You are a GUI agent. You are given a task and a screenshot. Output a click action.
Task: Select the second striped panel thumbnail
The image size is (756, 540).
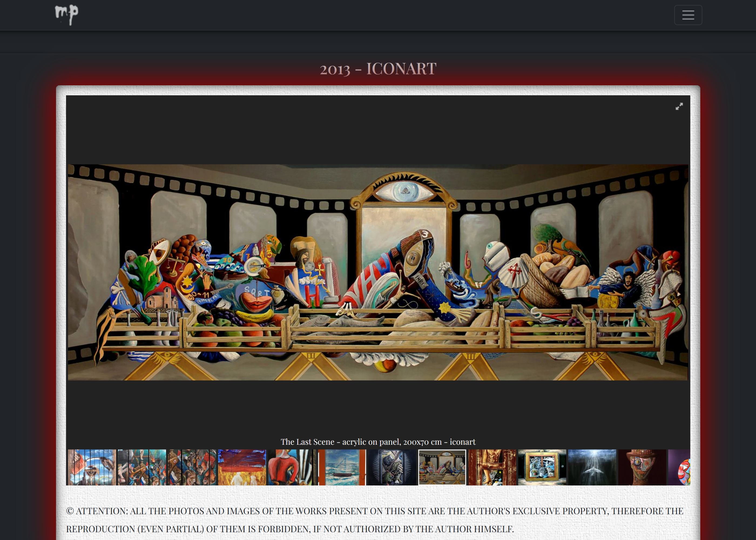coord(142,467)
